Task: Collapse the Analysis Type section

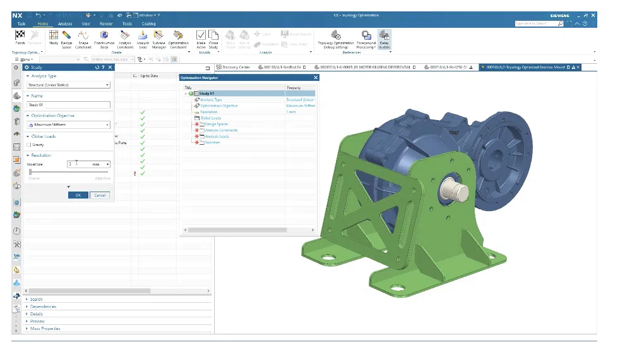Action: (x=28, y=76)
